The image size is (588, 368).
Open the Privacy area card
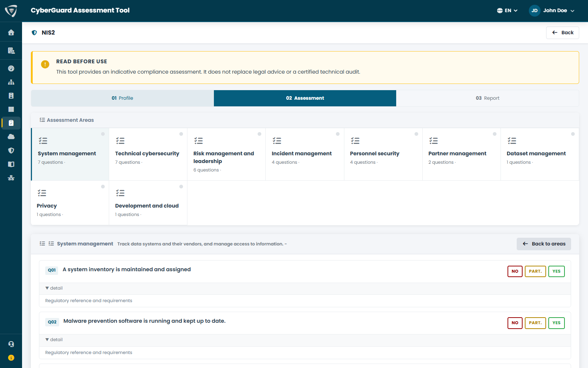click(x=70, y=203)
